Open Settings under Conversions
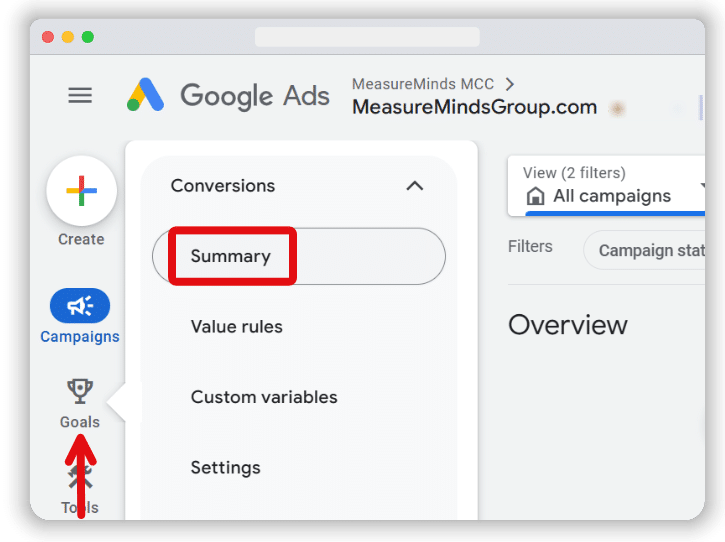 (x=226, y=468)
